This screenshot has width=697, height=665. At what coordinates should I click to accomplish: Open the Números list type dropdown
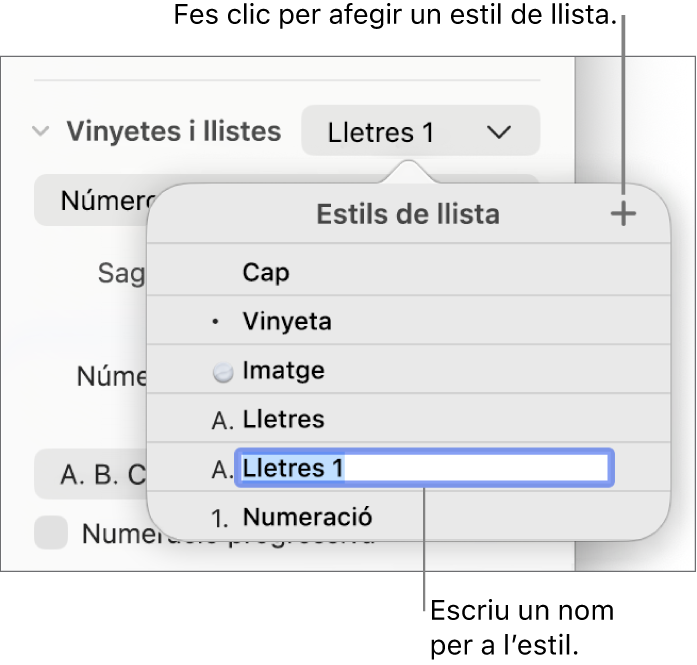91,200
